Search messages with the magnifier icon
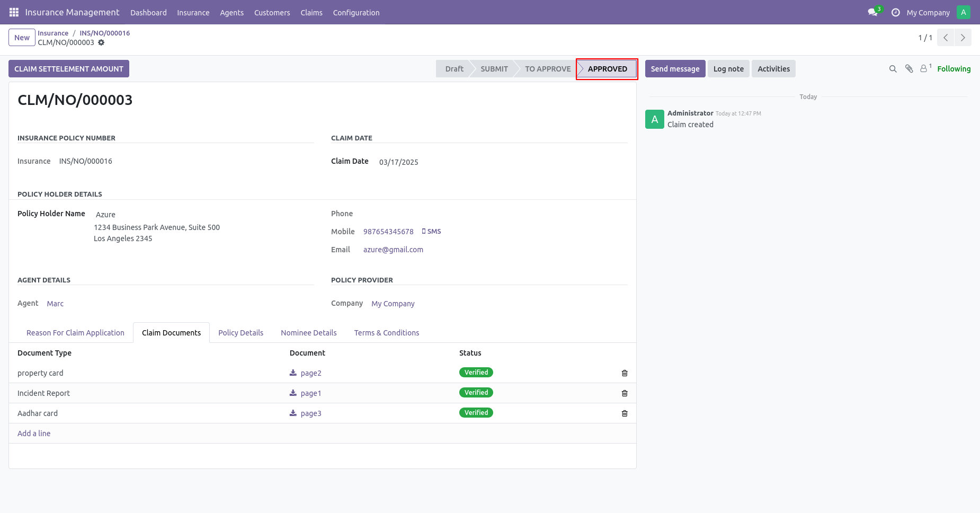 click(x=893, y=69)
